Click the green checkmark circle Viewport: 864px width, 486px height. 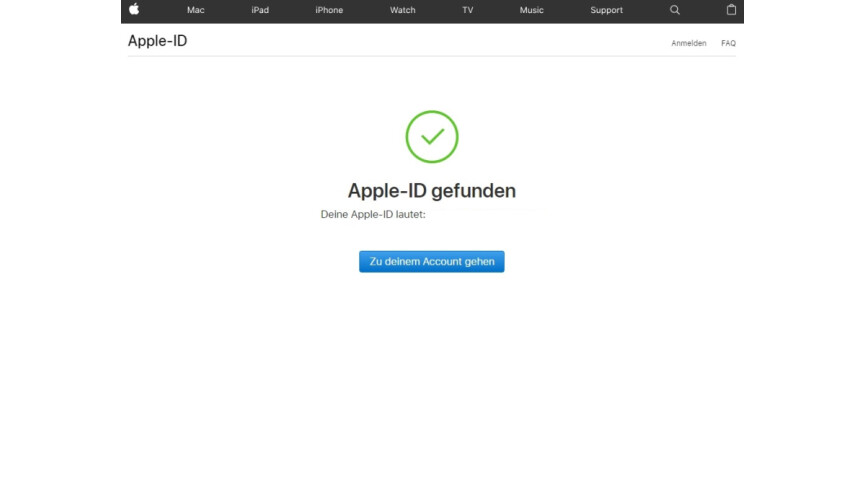tap(432, 137)
